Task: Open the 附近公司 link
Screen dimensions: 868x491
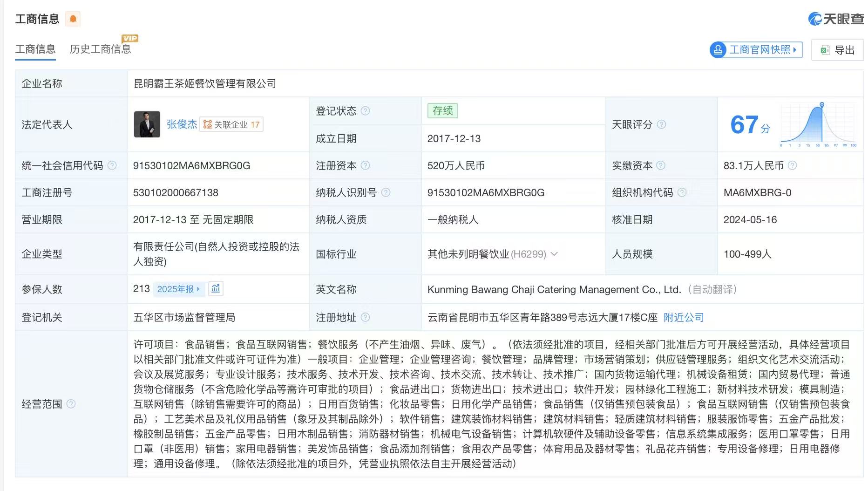Action: click(684, 317)
